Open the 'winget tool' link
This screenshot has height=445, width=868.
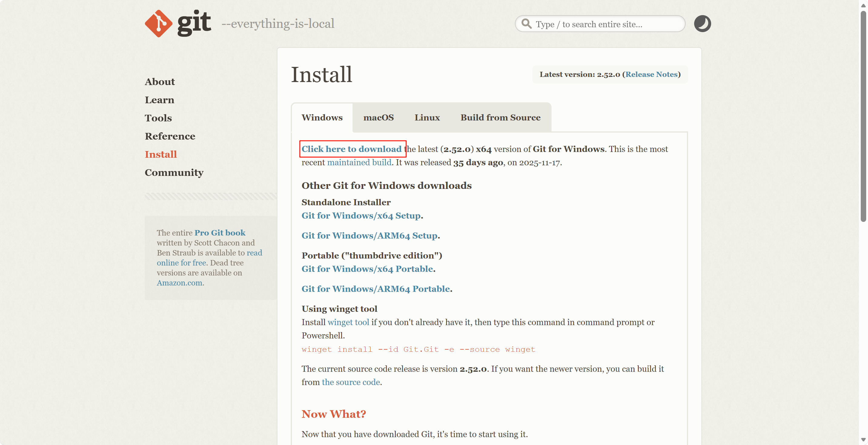point(348,322)
